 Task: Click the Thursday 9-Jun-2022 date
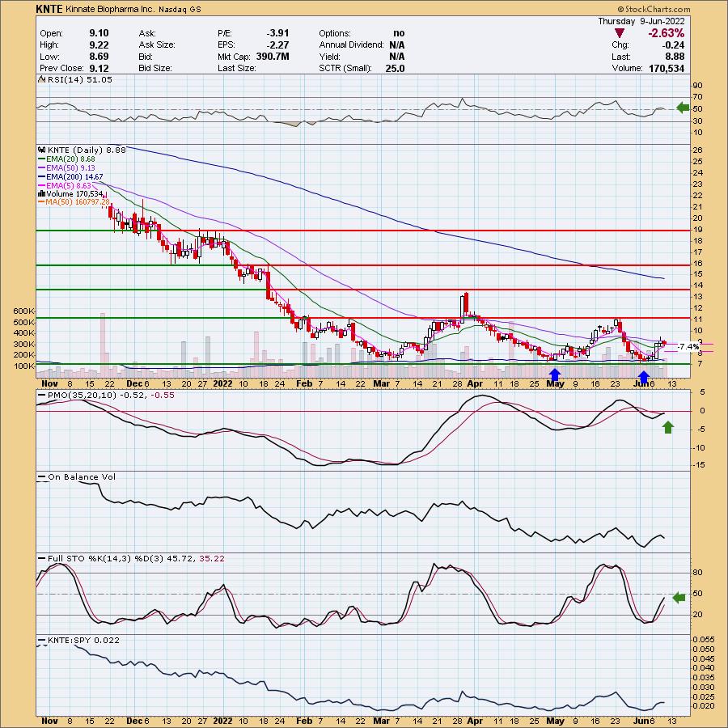641,21
